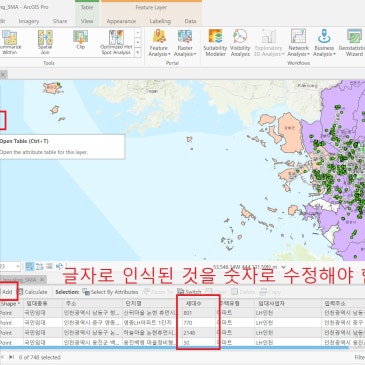
Task: Click the Switch selection button
Action: tap(189, 292)
